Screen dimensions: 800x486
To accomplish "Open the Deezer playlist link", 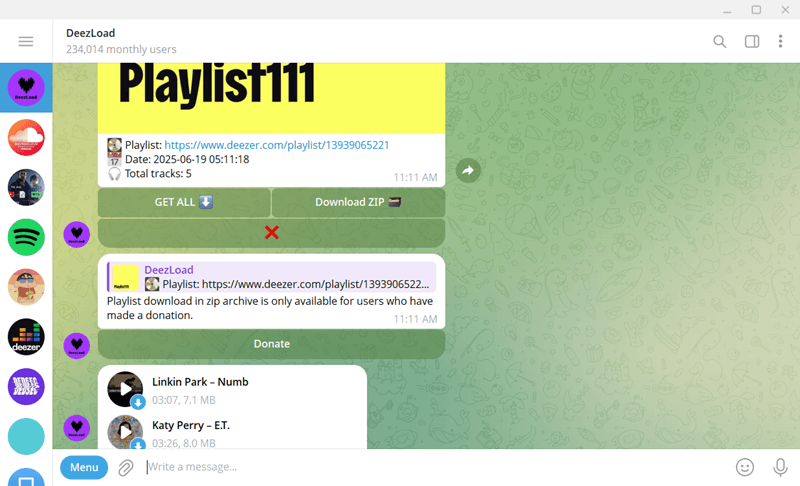I will (276, 145).
